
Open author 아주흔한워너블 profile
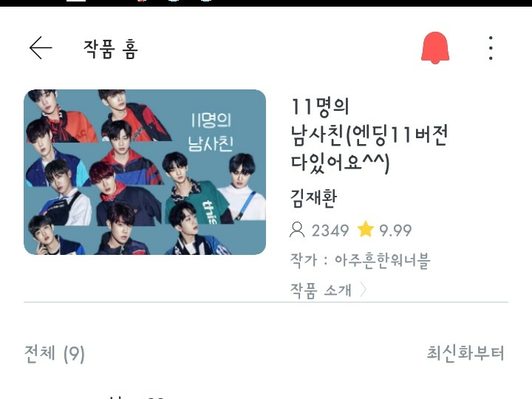383,261
